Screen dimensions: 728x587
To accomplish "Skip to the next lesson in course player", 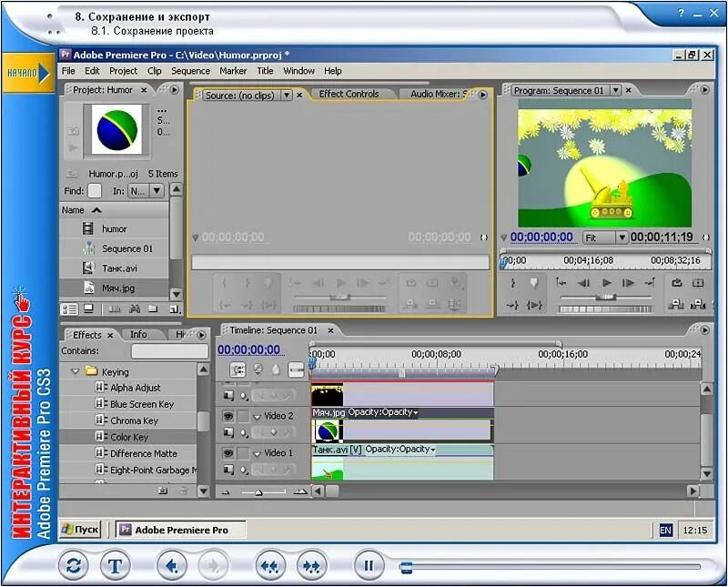I will (311, 566).
